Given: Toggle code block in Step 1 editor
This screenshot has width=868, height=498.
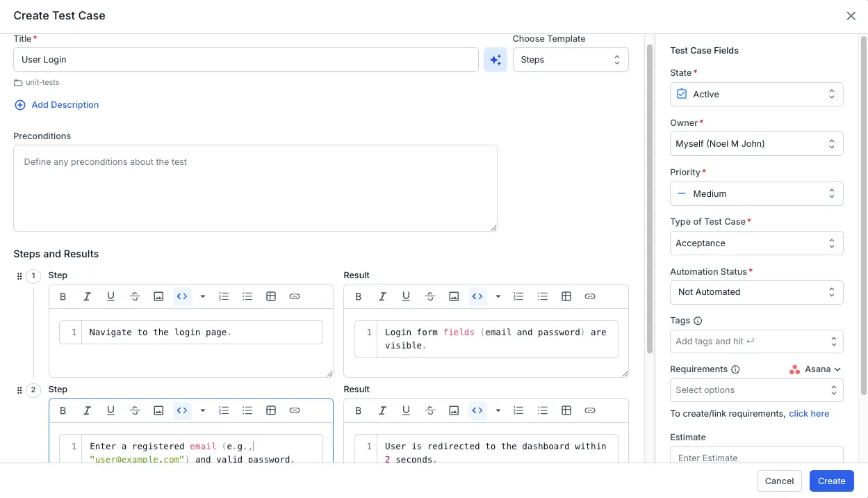Looking at the screenshot, I should (x=182, y=296).
